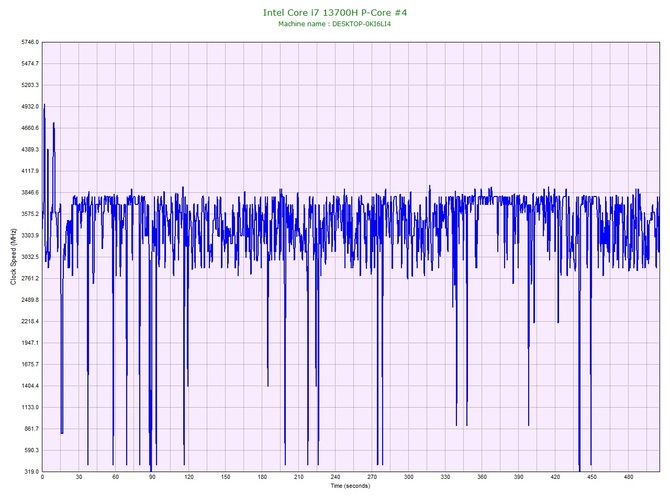The height and width of the screenshot is (503, 670).
Task: Click the 480 tick on time axis
Action: pyautogui.click(x=629, y=477)
